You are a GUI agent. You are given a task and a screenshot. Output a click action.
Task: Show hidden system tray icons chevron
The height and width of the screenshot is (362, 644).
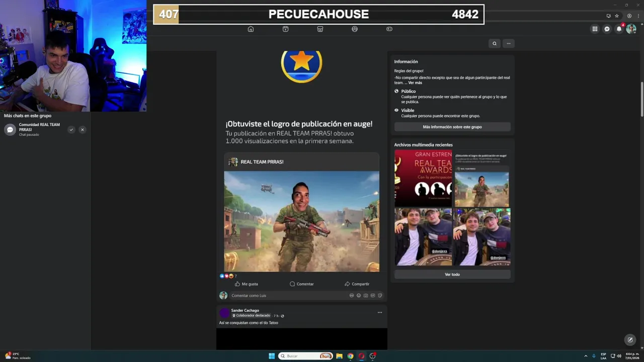[586, 356]
